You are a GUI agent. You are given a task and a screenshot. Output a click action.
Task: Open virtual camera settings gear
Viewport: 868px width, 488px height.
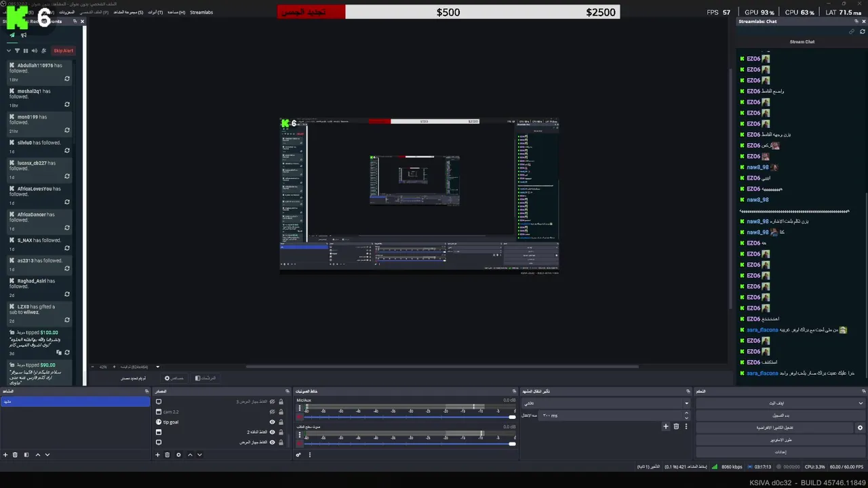tap(861, 428)
